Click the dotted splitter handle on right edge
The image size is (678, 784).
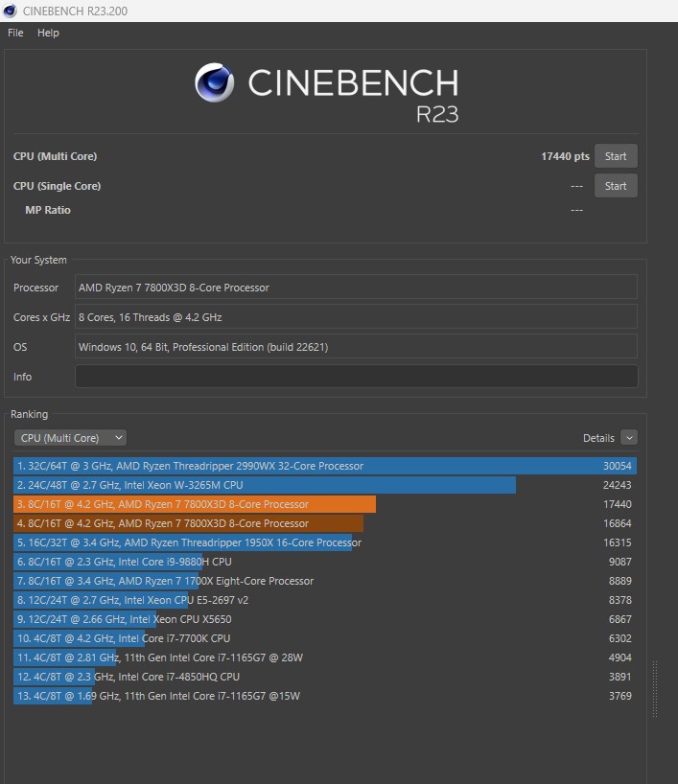655,689
